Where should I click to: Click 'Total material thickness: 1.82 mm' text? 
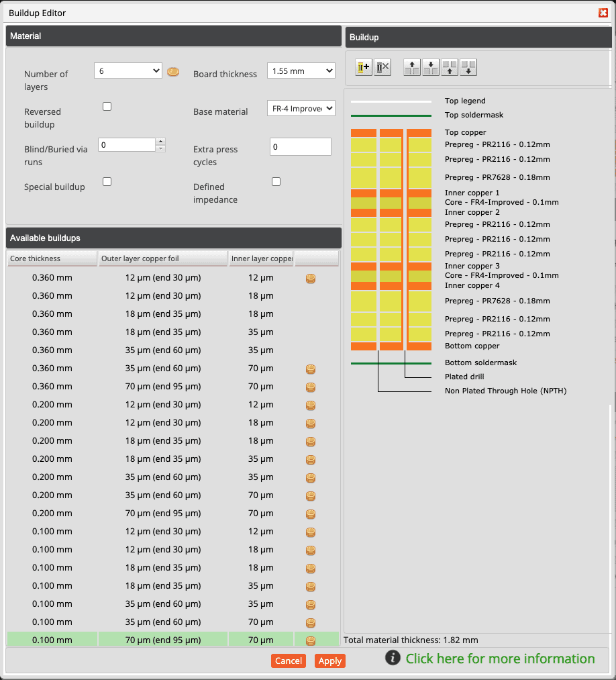tap(411, 640)
